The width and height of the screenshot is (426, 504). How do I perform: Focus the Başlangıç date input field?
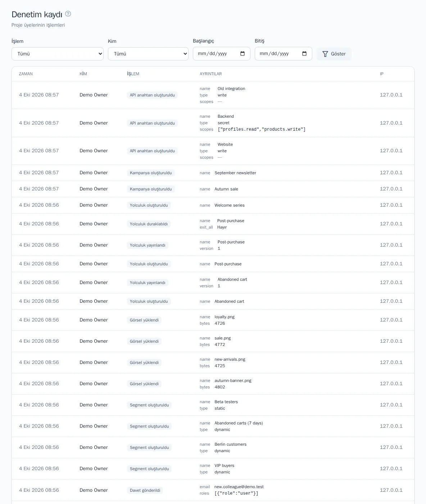[222, 54]
